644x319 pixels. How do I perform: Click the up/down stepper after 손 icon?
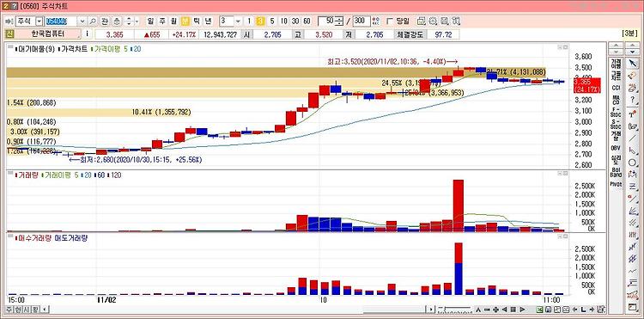pos(130,21)
